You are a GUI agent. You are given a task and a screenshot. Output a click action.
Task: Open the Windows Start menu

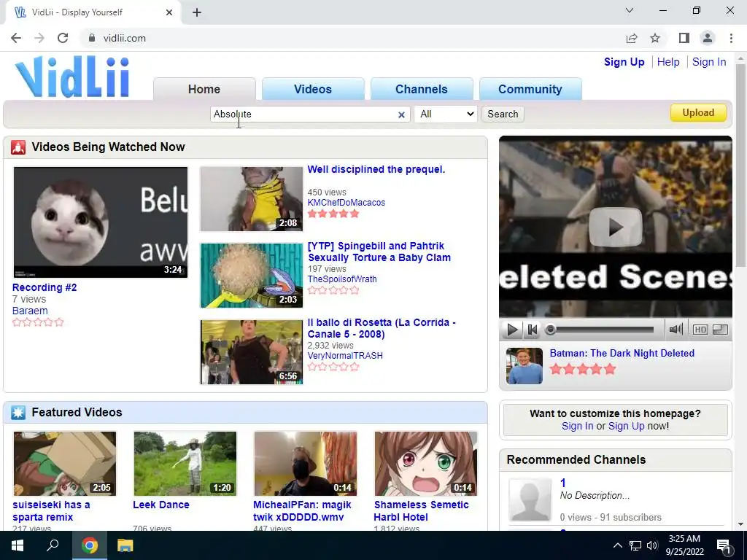click(x=18, y=545)
